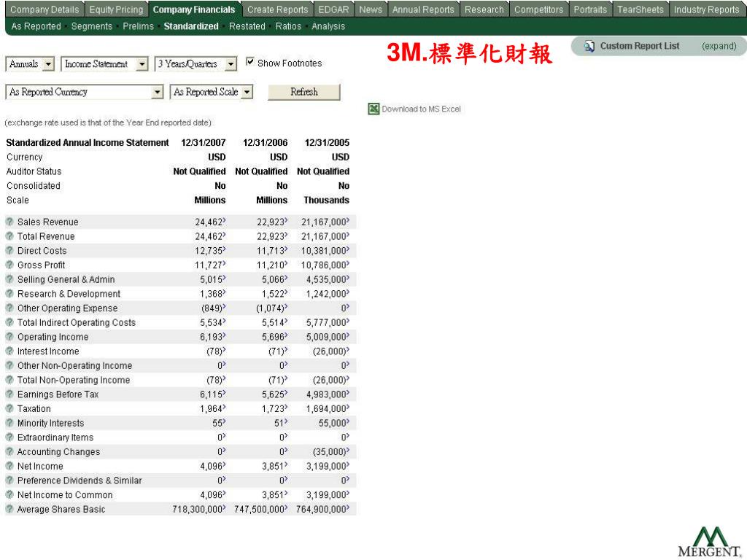This screenshot has height=560, width=747.
Task: Open the Ratios sub-tab
Action: click(x=289, y=26)
